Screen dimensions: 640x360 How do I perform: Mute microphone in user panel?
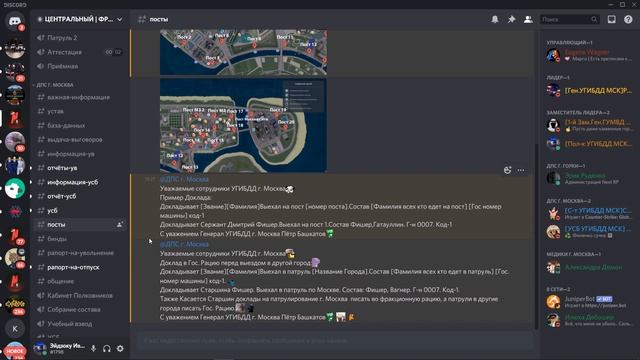(93, 349)
